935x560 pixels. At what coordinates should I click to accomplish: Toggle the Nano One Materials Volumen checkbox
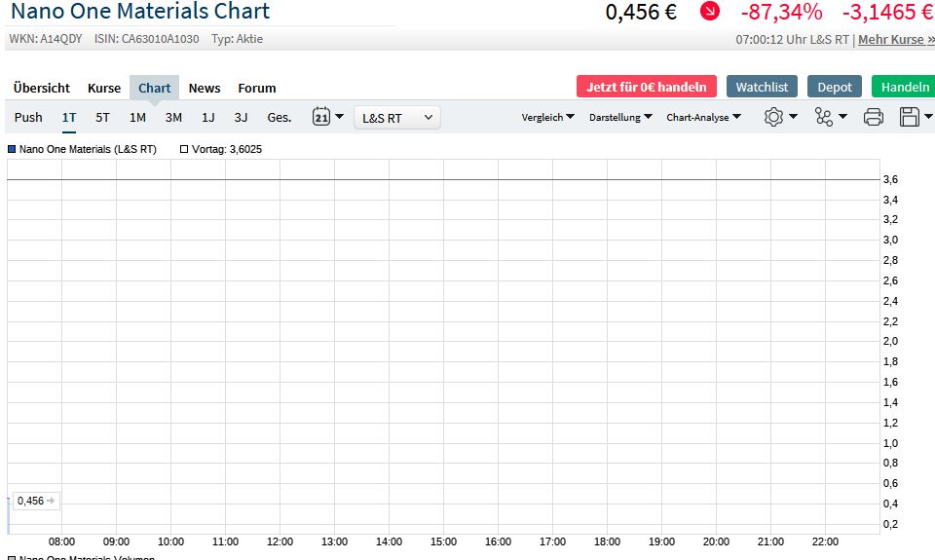tap(12, 558)
